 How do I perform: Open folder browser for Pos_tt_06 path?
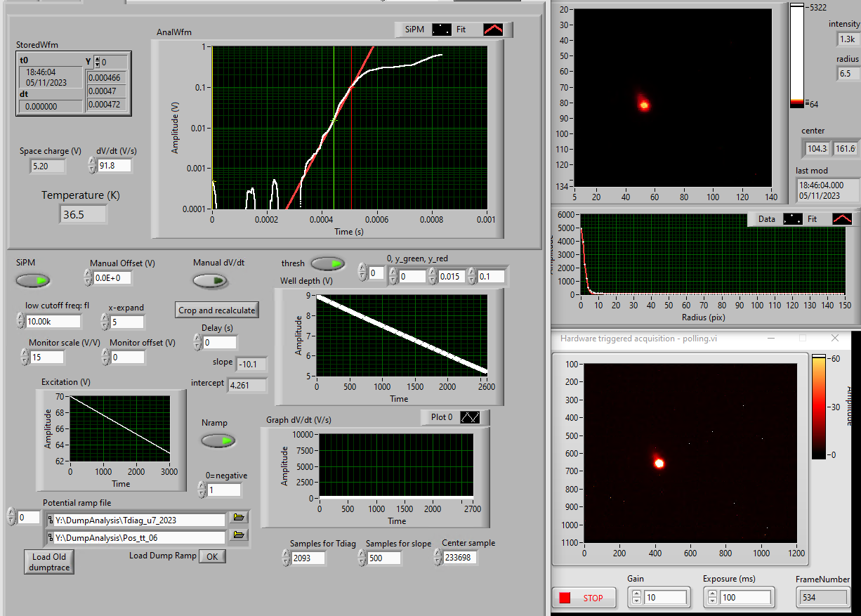tap(239, 536)
